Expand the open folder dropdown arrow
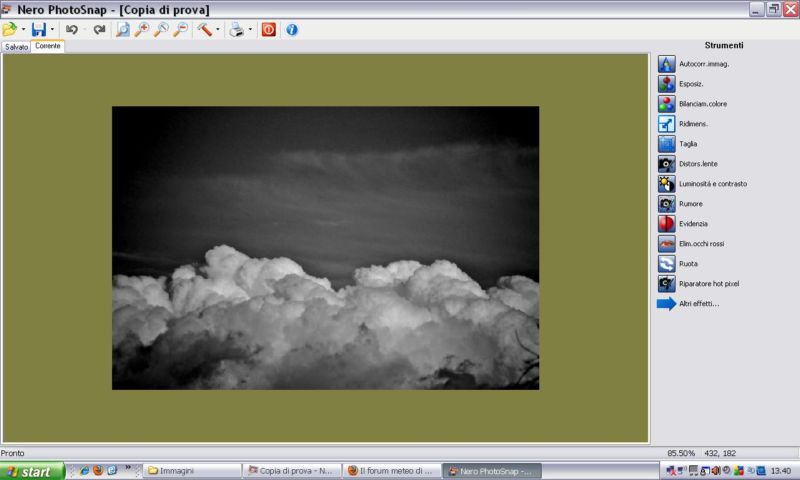 pos(23,30)
